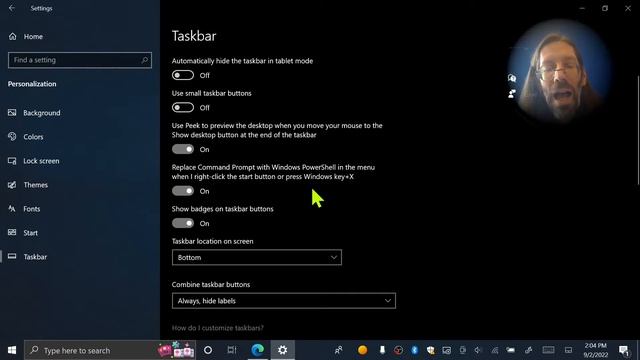Click the Taskbar icon in sidebar
The image size is (640, 360).
coord(12,256)
